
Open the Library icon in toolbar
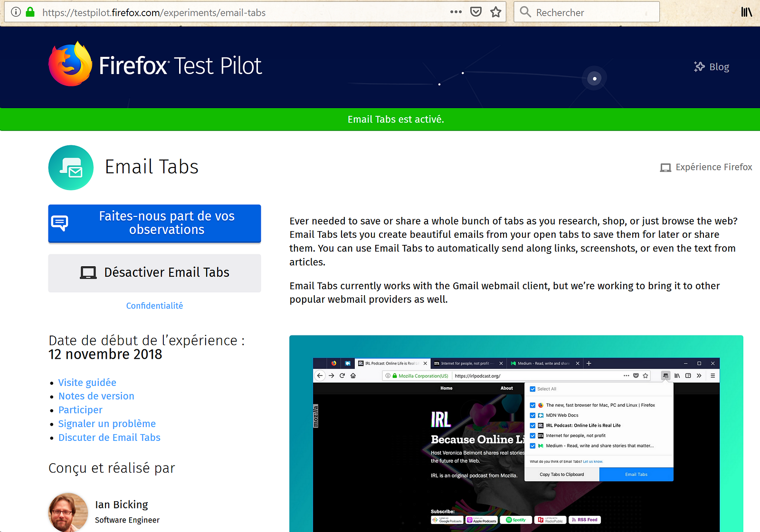tap(747, 12)
